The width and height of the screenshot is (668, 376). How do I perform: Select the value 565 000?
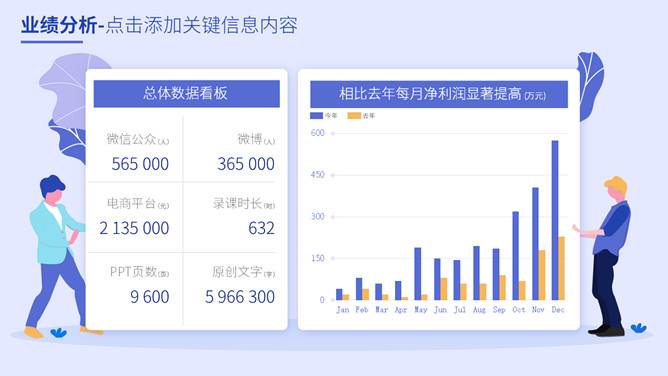click(x=140, y=164)
